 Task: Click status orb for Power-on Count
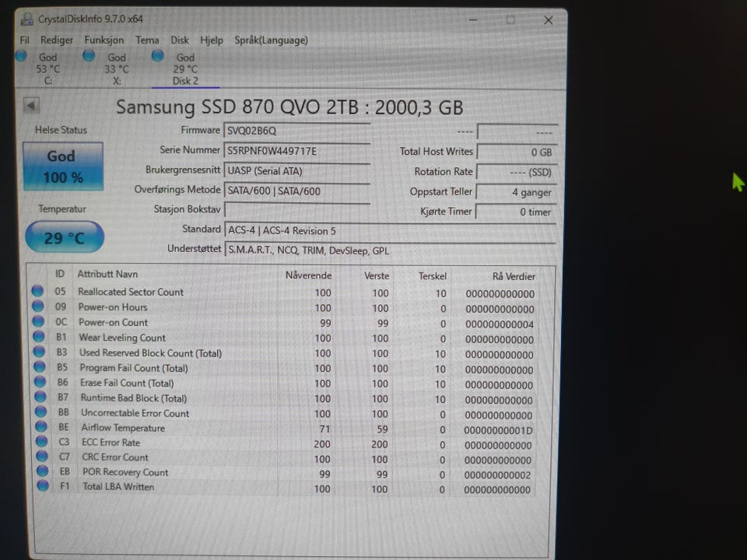(39, 321)
